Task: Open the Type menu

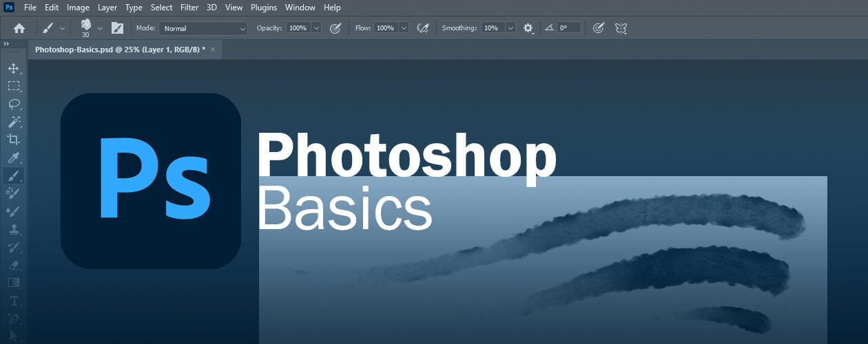Action: 134,8
